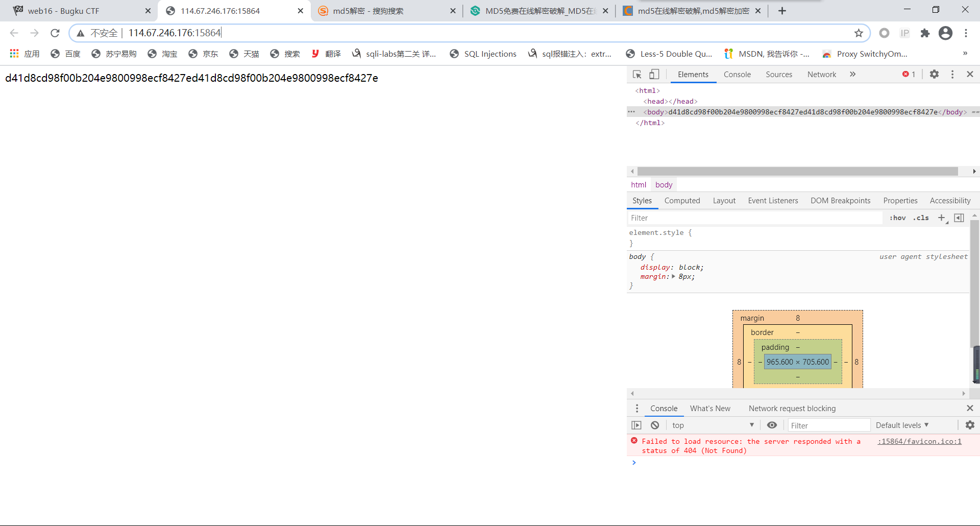Open the Chrome extensions puzzle icon

click(x=925, y=33)
